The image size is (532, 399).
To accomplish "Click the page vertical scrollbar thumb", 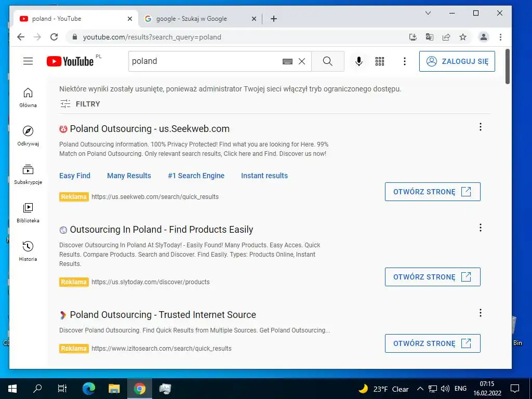I will 507,66.
